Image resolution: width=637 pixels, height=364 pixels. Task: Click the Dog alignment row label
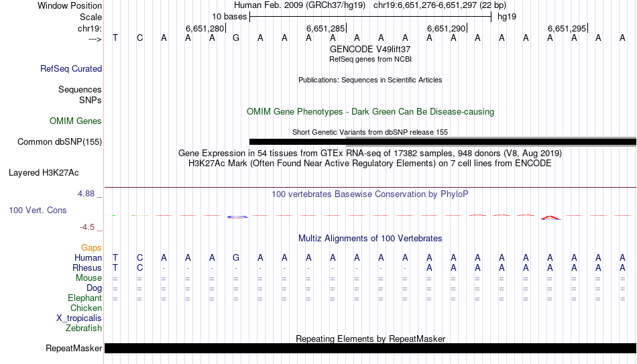coord(95,288)
